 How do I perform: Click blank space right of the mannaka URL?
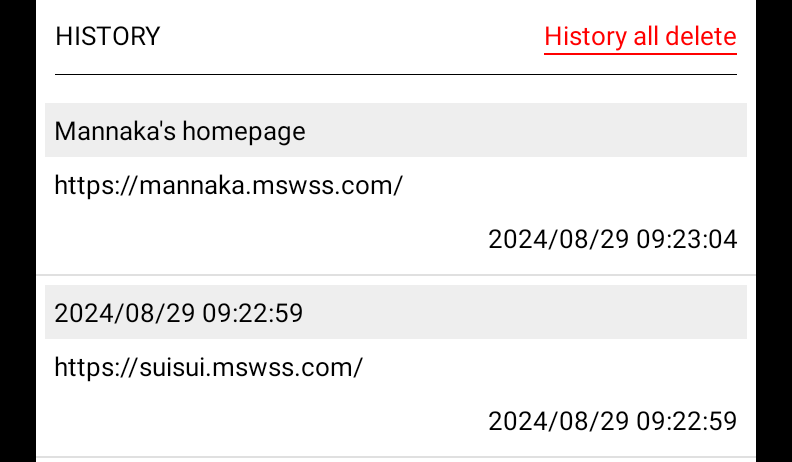pyautogui.click(x=580, y=185)
